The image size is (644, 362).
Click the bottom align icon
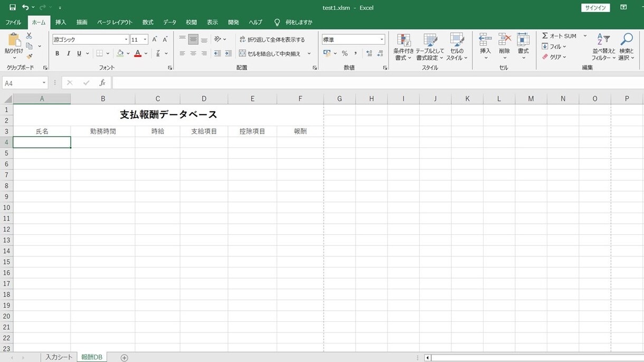coord(204,40)
